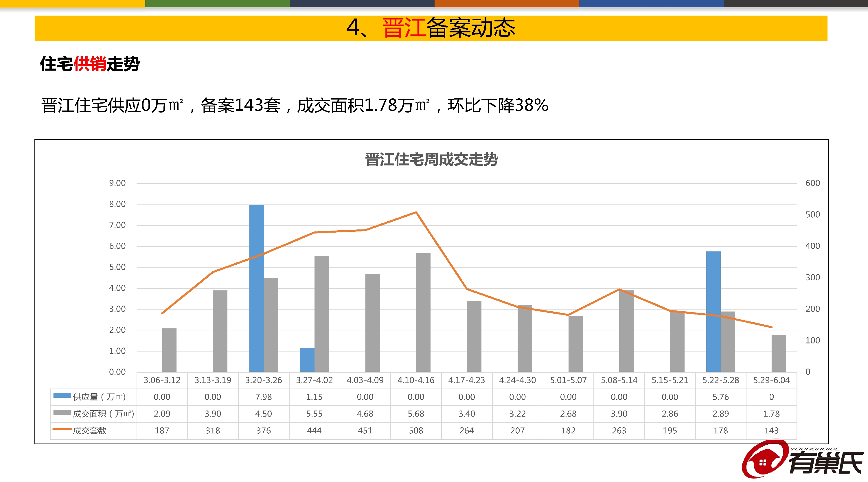The image size is (868, 482).
Task: Click the slide title 晋江备案动态
Action: point(431,27)
